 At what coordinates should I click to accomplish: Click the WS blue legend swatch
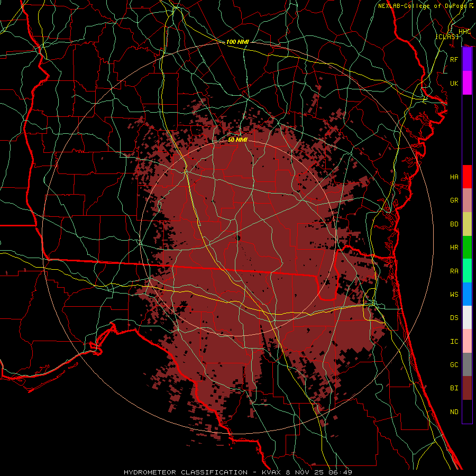pyautogui.click(x=467, y=294)
